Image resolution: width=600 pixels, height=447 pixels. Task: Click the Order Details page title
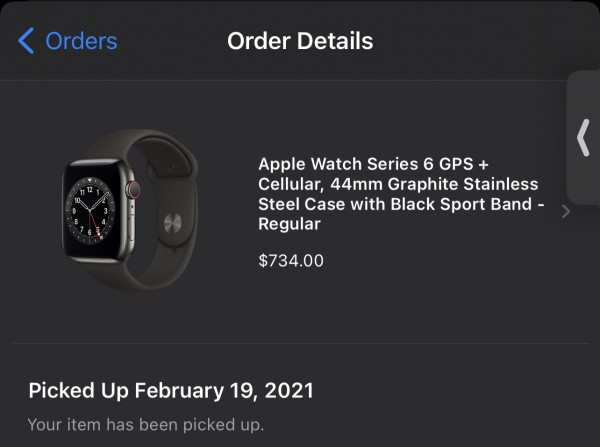coord(300,41)
